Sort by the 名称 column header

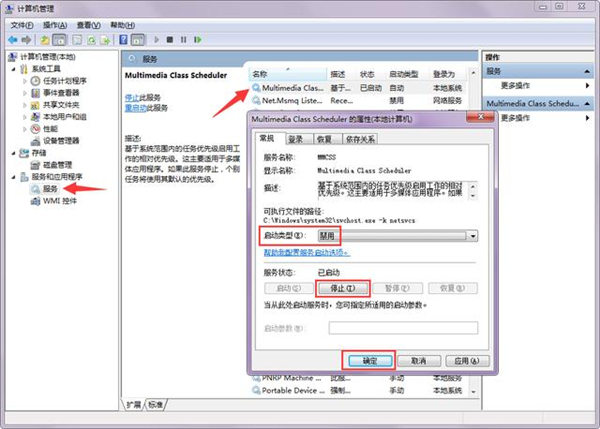288,74
